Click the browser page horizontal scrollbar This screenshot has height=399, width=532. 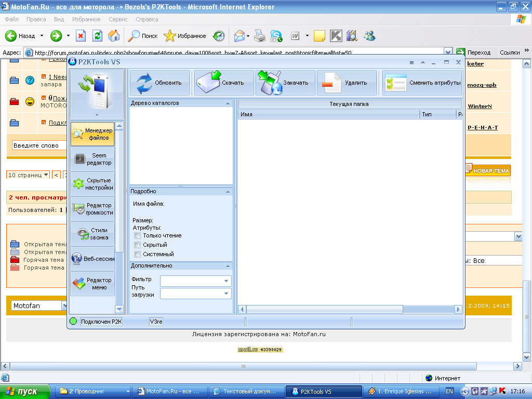[243, 366]
